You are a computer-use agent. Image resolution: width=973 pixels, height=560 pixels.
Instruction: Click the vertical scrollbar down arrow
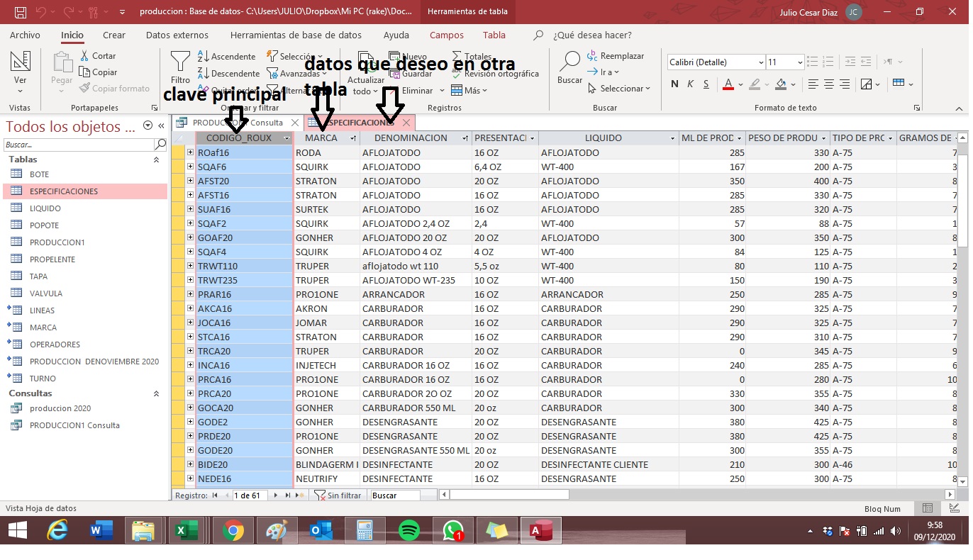coord(963,481)
